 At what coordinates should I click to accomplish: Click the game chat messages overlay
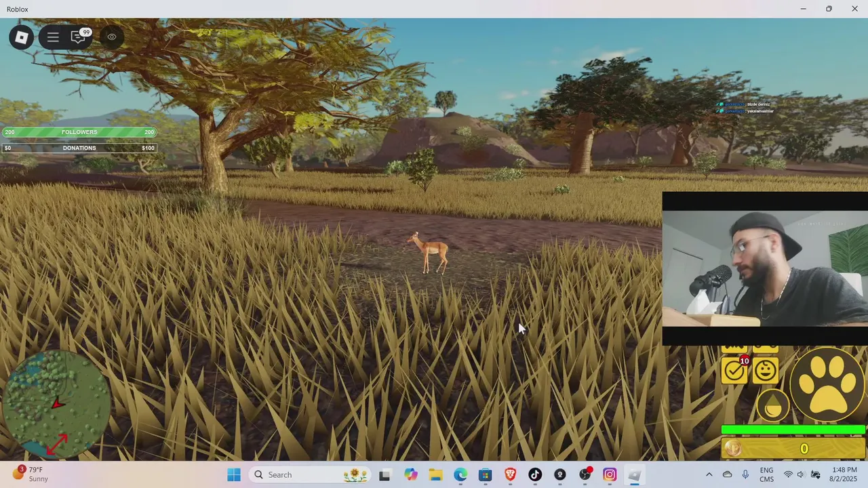744,107
